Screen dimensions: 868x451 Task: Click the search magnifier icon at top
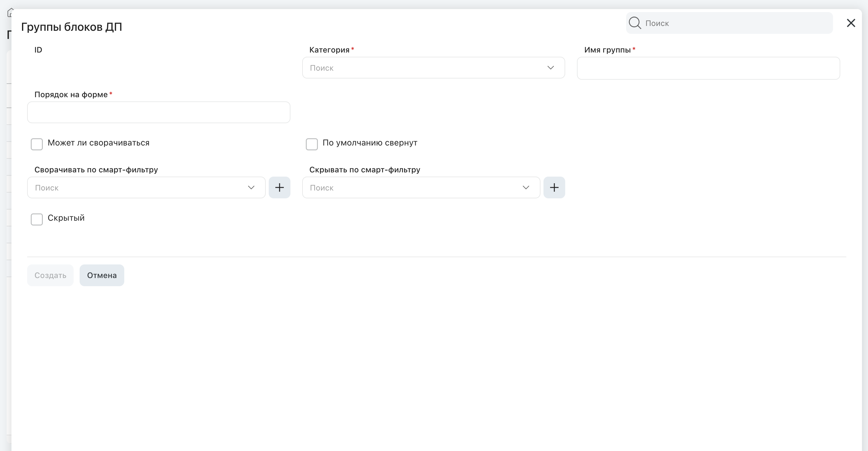click(x=635, y=23)
